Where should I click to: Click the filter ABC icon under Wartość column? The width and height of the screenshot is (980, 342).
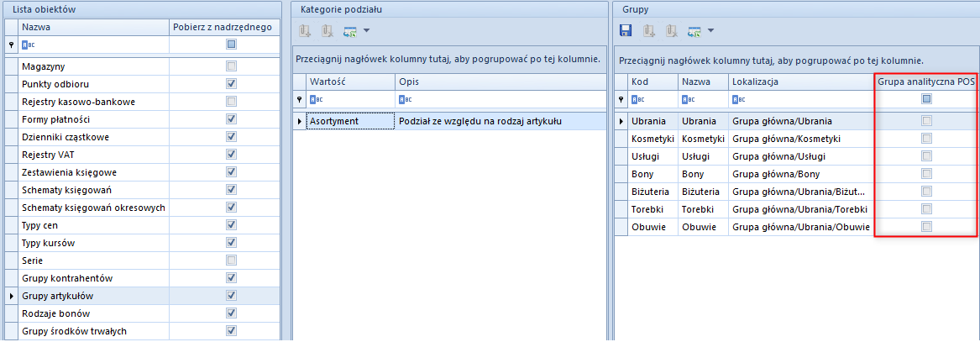click(314, 99)
